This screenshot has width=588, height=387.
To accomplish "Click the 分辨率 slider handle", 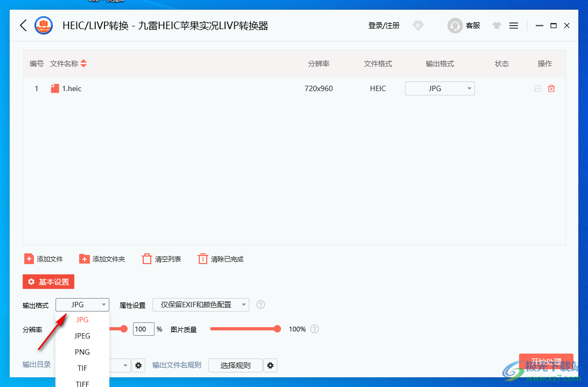I will tap(124, 329).
